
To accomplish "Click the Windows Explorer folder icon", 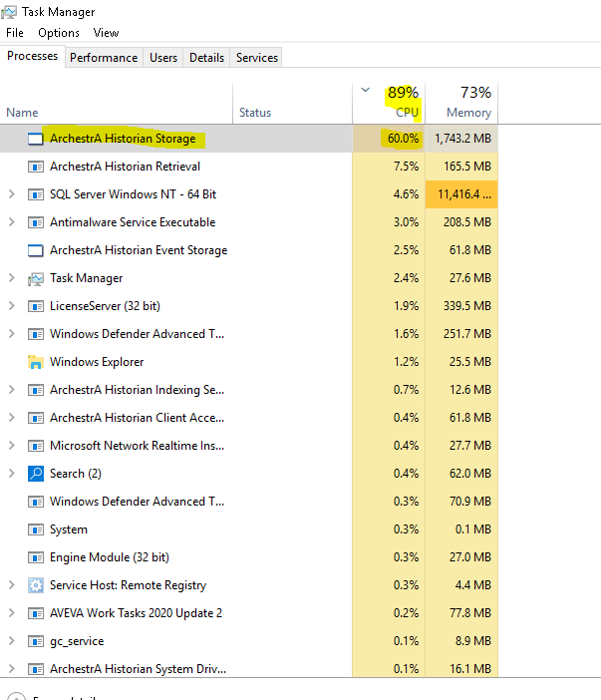I will tap(35, 362).
